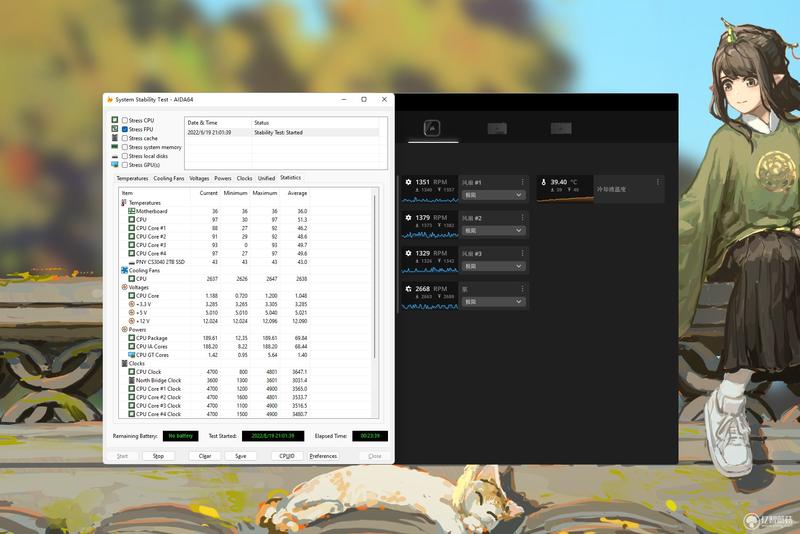
Task: Open the three-dot menu for fan #2
Action: pos(522,218)
